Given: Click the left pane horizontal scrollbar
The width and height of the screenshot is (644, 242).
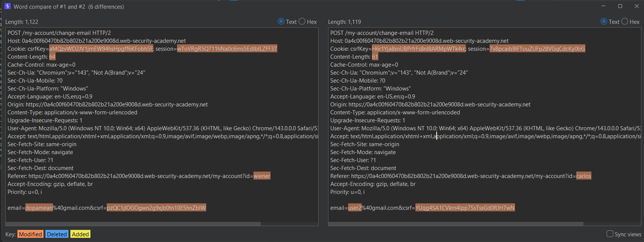Looking at the screenshot, I should click(x=133, y=224).
